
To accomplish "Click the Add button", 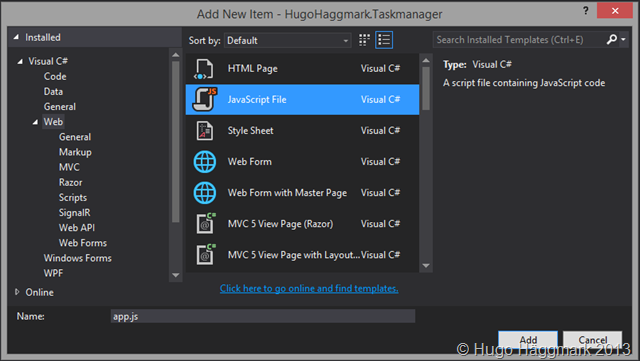I will [528, 340].
